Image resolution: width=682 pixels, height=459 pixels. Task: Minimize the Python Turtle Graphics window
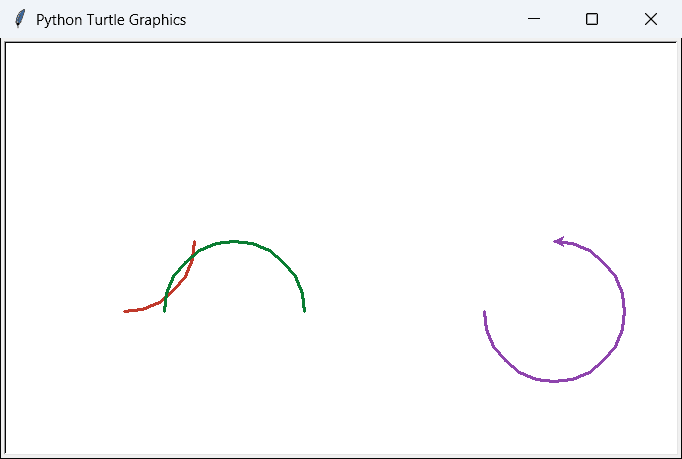(534, 19)
